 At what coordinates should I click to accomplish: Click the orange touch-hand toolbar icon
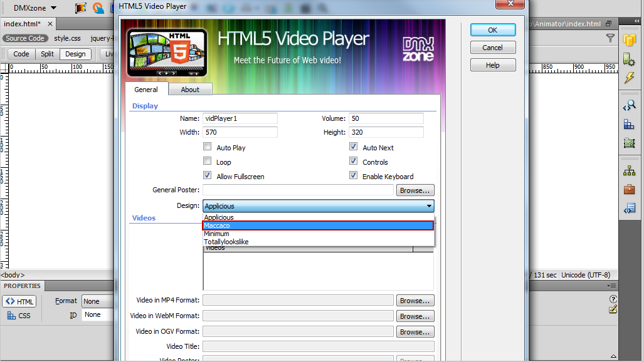tap(98, 8)
